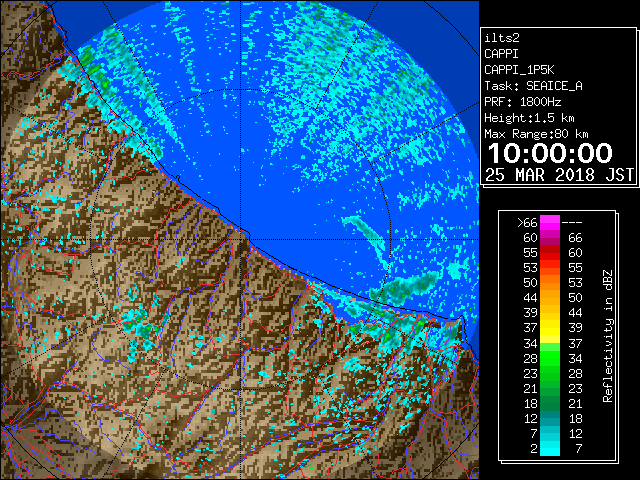Pick the teal legend swatch at 12–18 dBZ

point(550,419)
